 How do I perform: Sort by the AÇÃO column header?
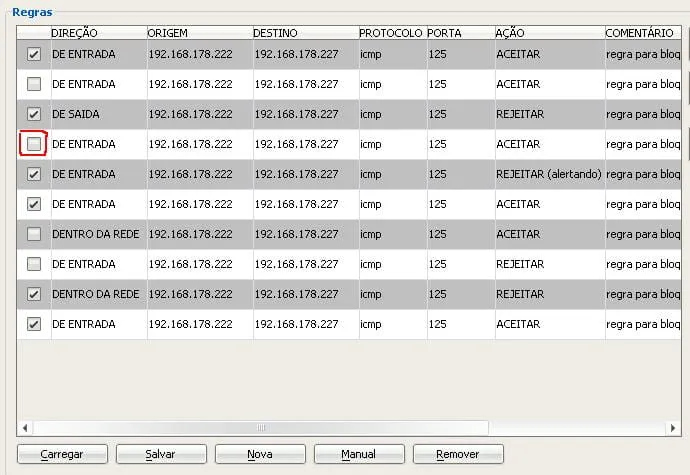coord(550,33)
